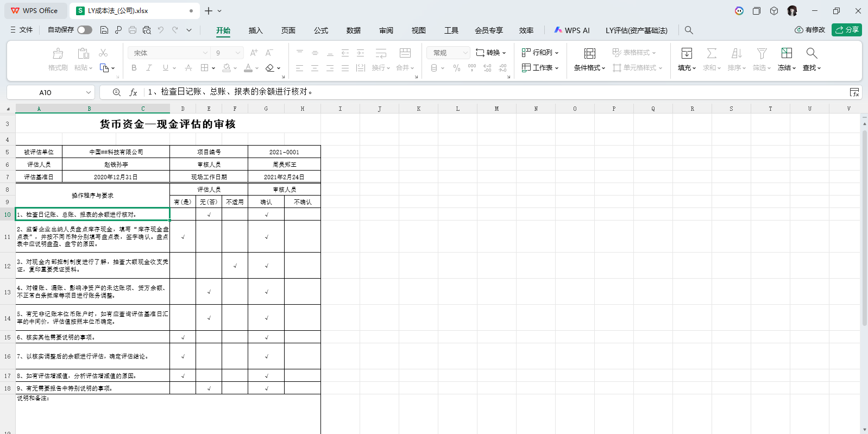Viewport: 868px width, 434px height.
Task: Click the Percent style icon
Action: pos(457,68)
